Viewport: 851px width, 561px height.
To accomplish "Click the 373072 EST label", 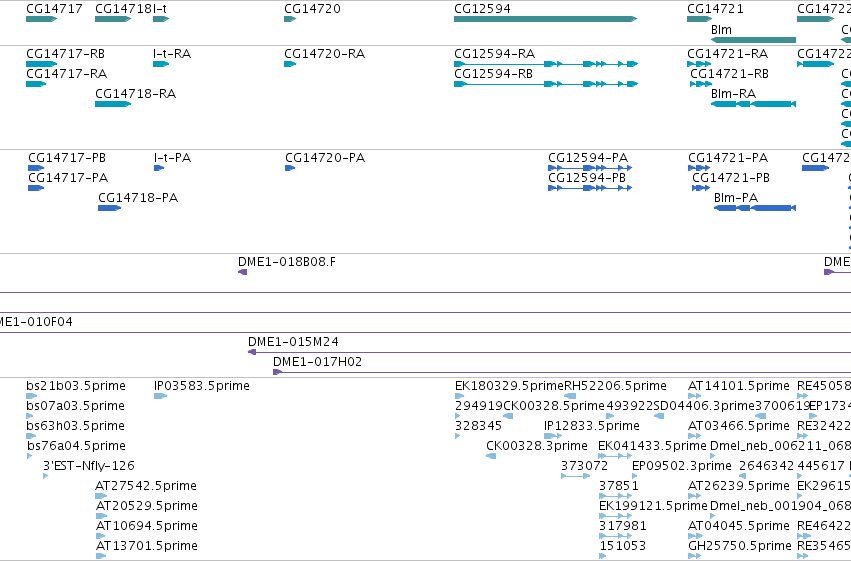I will (x=585, y=467).
